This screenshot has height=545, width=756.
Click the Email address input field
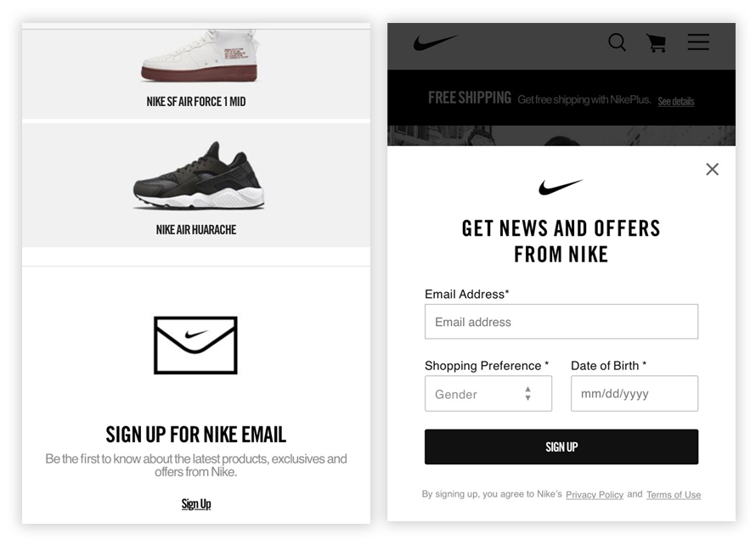pos(561,322)
